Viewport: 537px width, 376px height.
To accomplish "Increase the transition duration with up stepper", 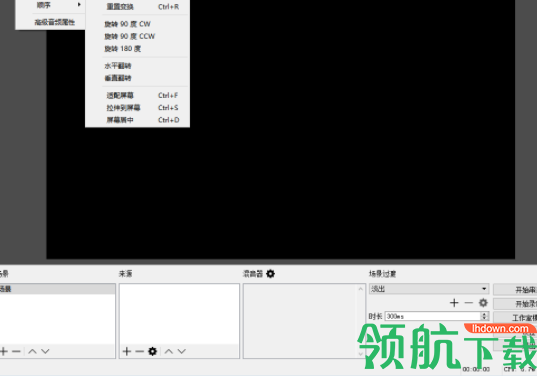I will [x=485, y=314].
